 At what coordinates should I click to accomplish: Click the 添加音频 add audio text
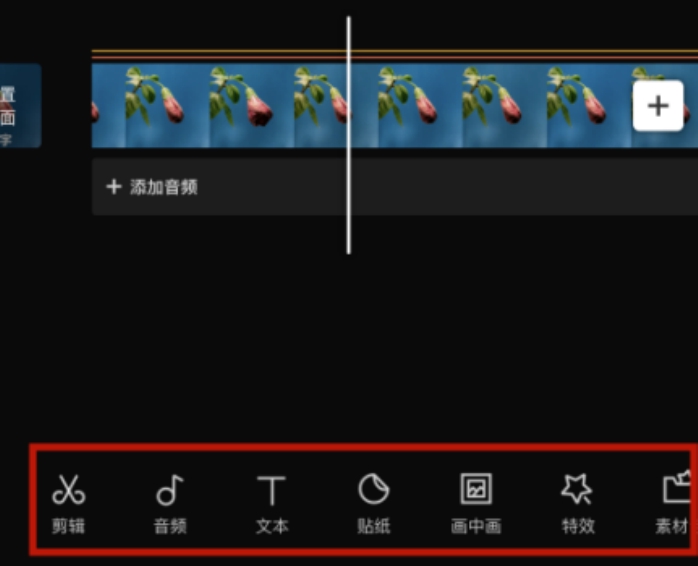click(x=164, y=187)
